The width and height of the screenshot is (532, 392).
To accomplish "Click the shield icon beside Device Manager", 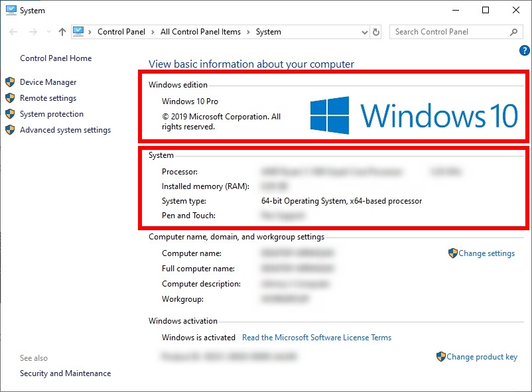I will click(10, 82).
